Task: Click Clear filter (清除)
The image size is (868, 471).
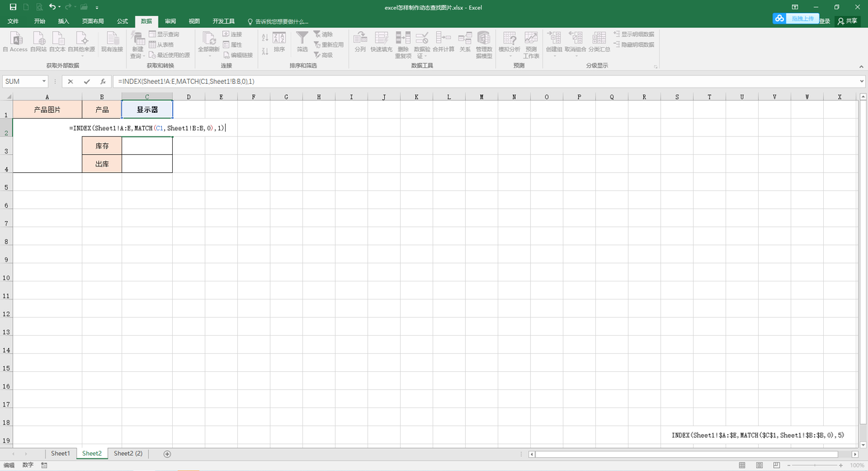Action: click(x=323, y=34)
